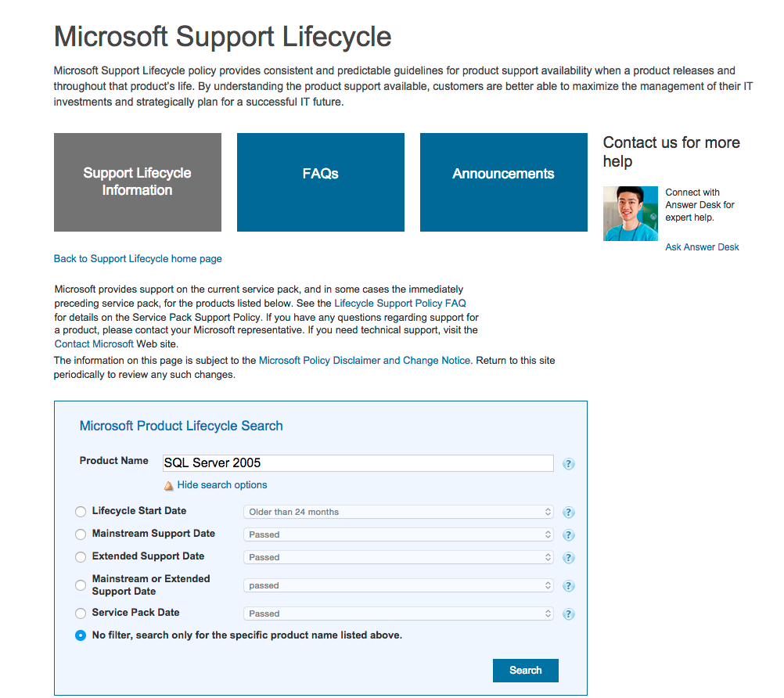The width and height of the screenshot is (784, 698).
Task: Follow Back to Support Lifecycle home page link
Action: (x=138, y=258)
